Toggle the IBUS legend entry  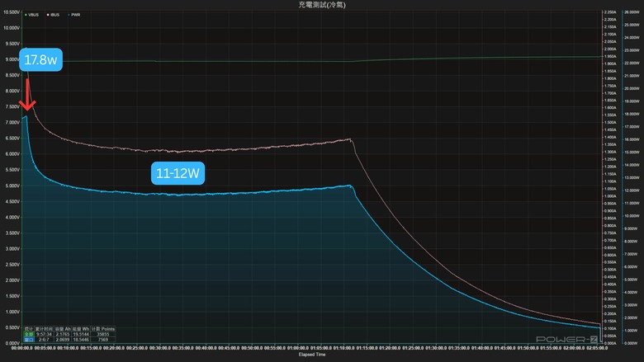click(x=53, y=15)
